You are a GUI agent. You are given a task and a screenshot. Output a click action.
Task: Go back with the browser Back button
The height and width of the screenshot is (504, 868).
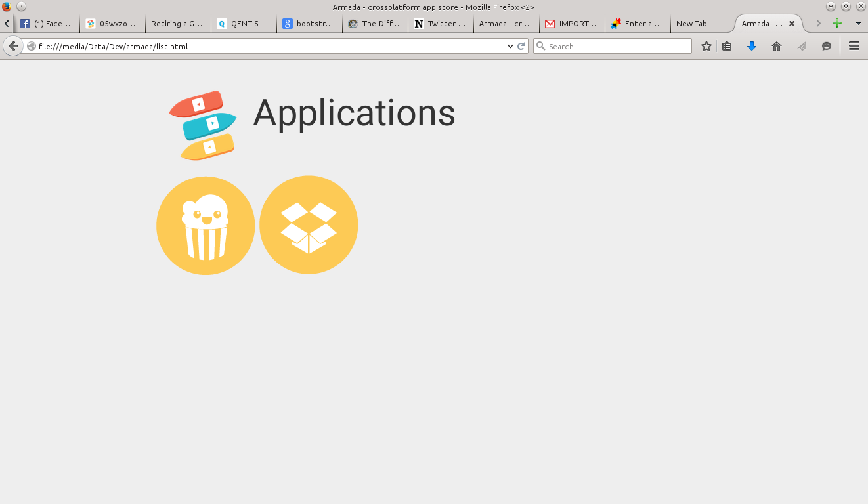click(x=12, y=46)
